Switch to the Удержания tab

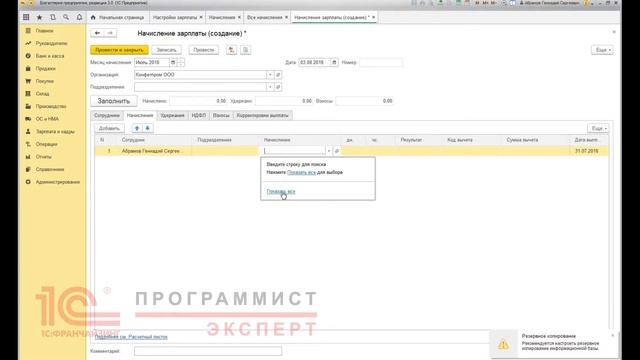tap(172, 116)
